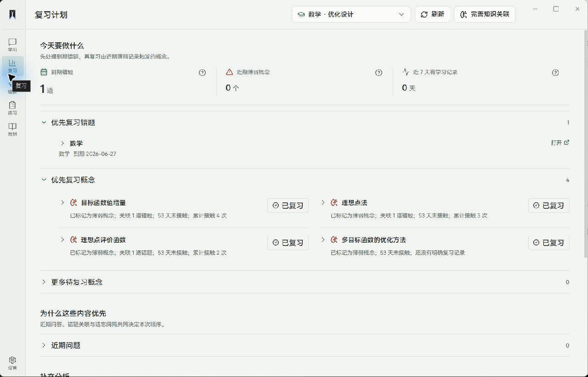Click the count 0 beside 更多待复习概念
Viewport: 588px width, 377px height.
(x=567, y=282)
